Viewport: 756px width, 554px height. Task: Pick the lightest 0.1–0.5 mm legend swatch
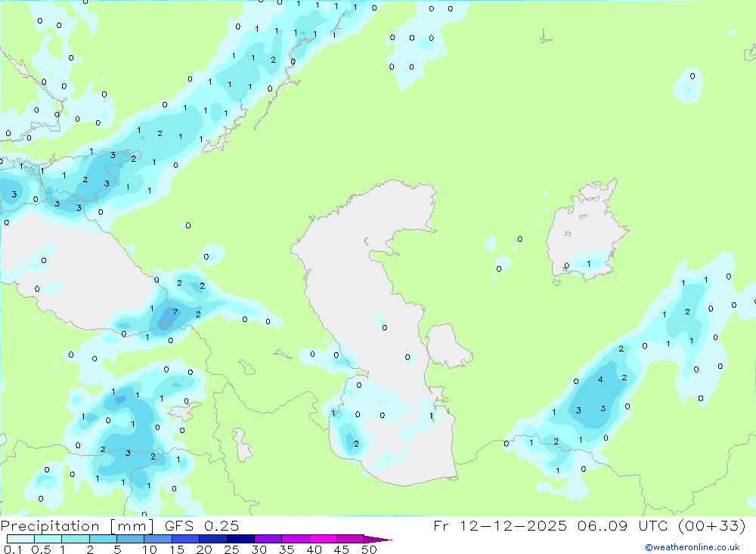(20, 539)
